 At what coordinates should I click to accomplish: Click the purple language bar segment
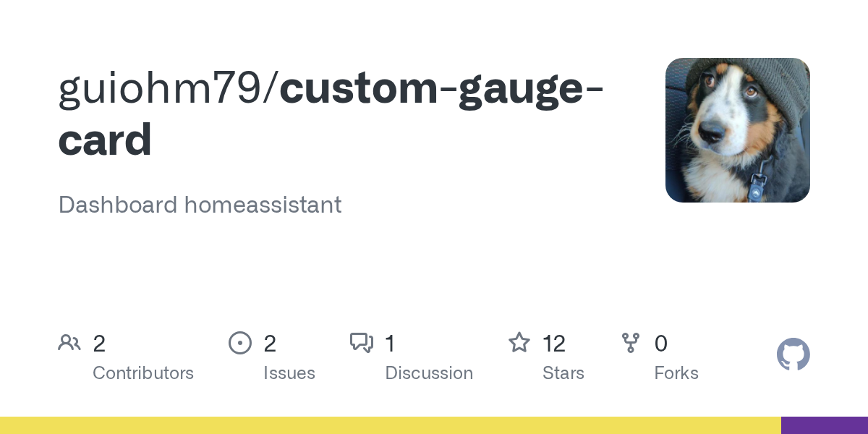pyautogui.click(x=825, y=425)
